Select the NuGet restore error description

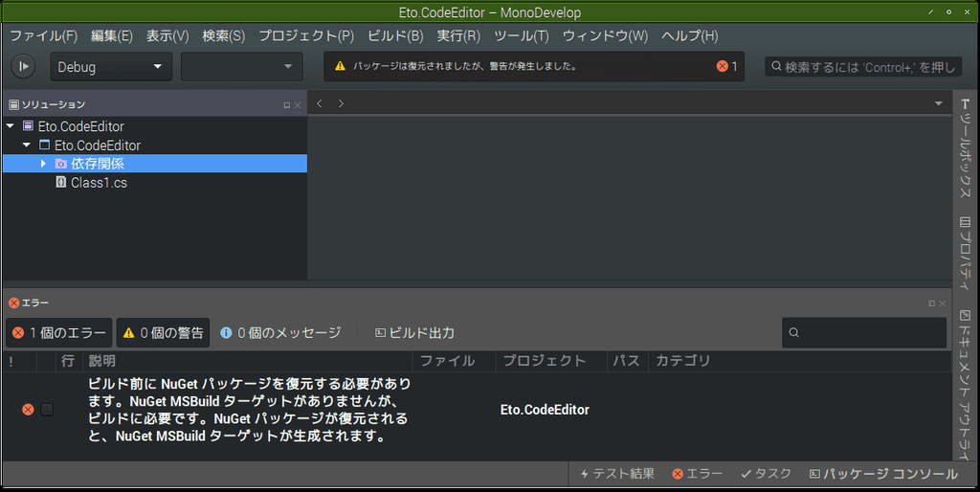(250, 410)
